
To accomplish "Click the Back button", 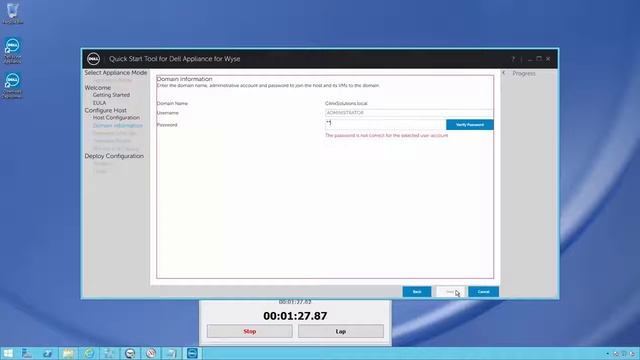I will [x=417, y=292].
